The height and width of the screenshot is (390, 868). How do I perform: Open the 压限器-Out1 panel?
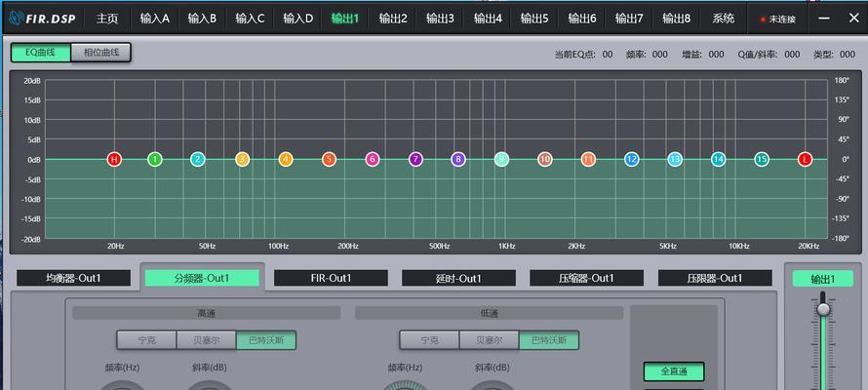(715, 278)
